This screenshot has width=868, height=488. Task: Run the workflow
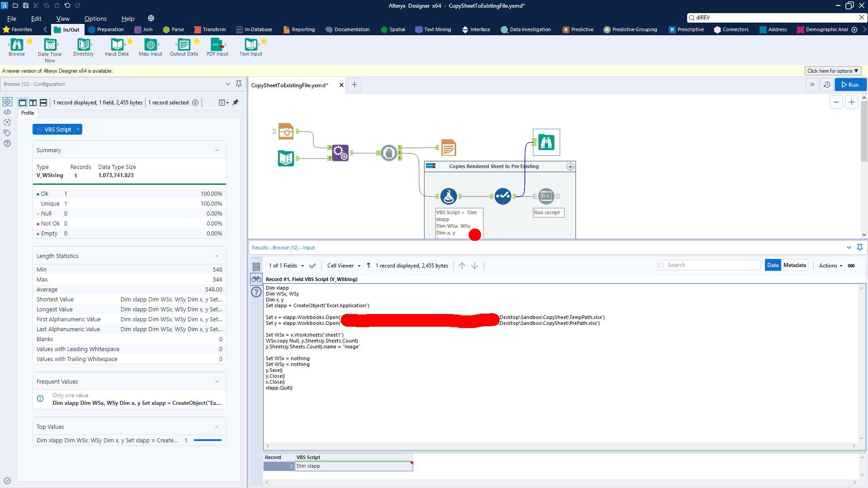click(x=850, y=84)
